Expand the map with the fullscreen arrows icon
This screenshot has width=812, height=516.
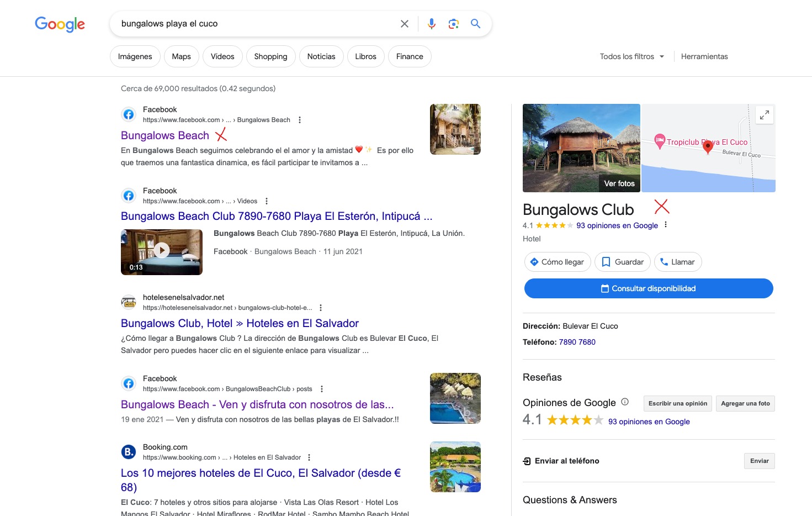tap(765, 115)
